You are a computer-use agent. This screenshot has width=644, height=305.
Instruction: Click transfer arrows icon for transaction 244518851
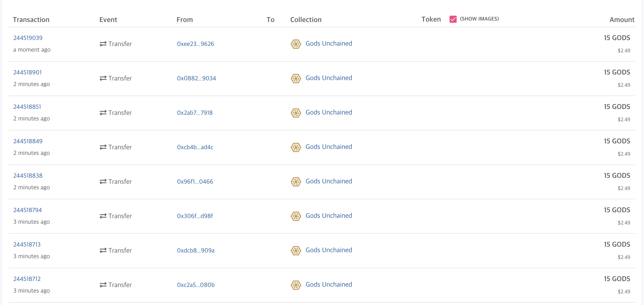click(103, 113)
